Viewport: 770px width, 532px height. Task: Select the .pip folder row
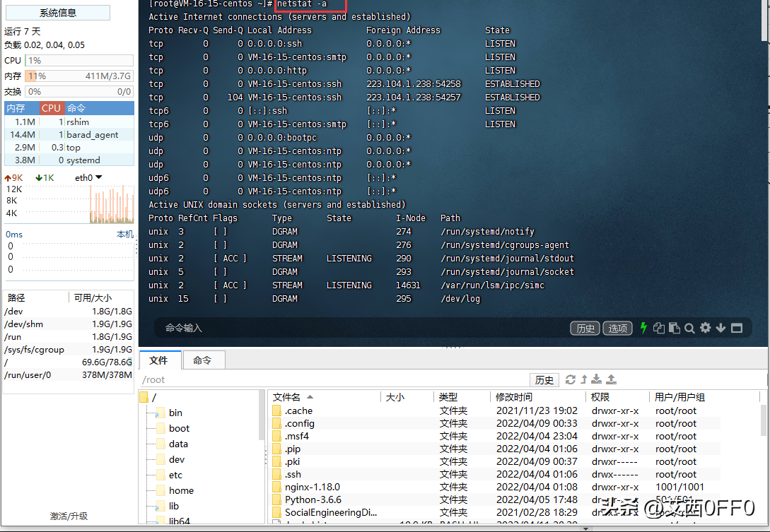coord(496,449)
